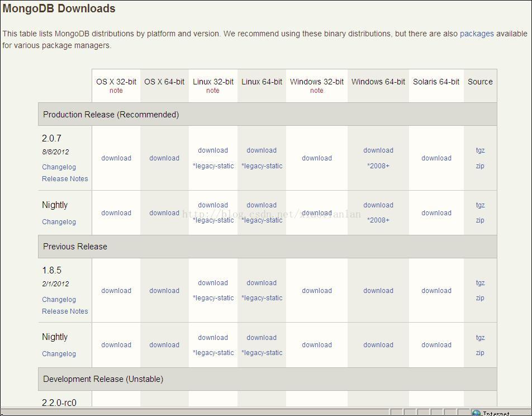Get 1.8.5 source zip
Image resolution: width=532 pixels, height=416 pixels.
click(x=479, y=298)
